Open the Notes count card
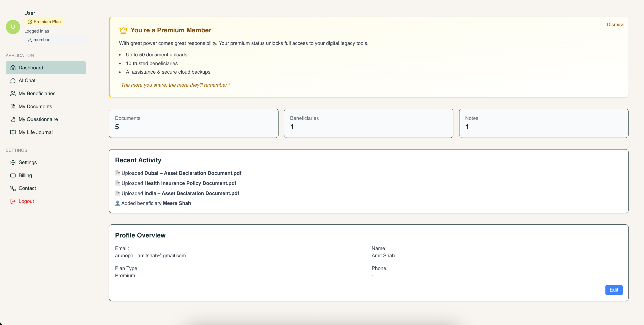 tap(544, 123)
